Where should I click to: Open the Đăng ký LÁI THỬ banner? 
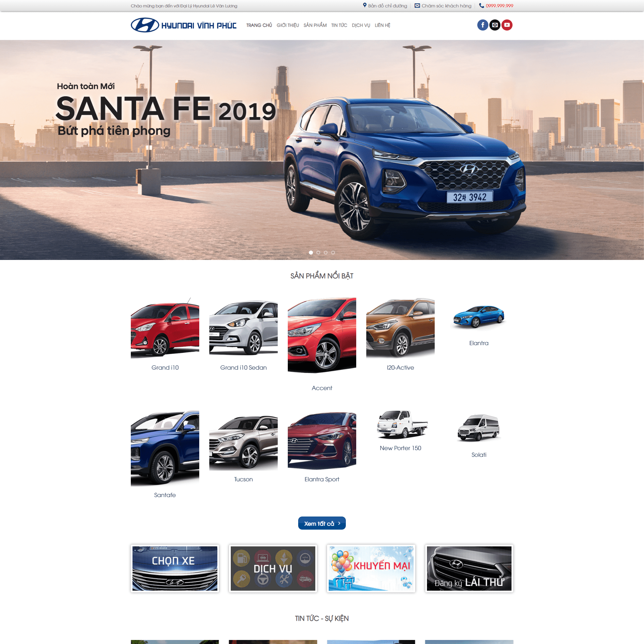[x=469, y=569]
